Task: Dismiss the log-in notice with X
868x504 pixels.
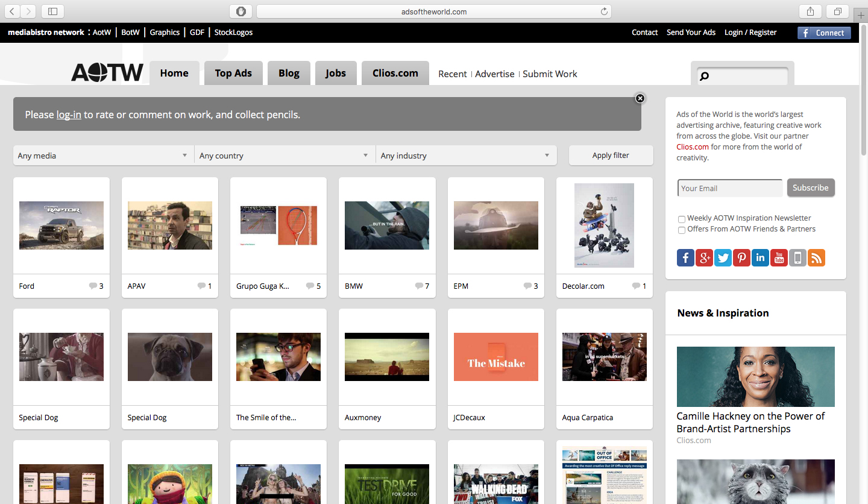Action: point(640,98)
